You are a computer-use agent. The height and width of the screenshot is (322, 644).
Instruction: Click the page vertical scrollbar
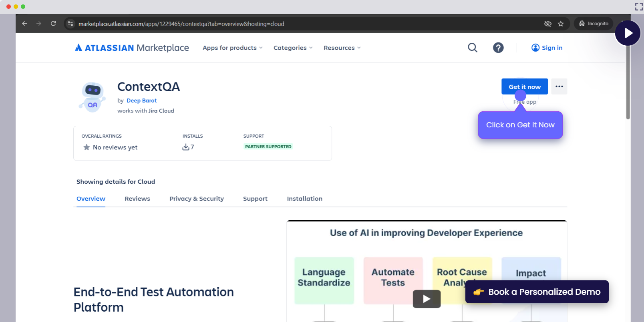coord(628,88)
